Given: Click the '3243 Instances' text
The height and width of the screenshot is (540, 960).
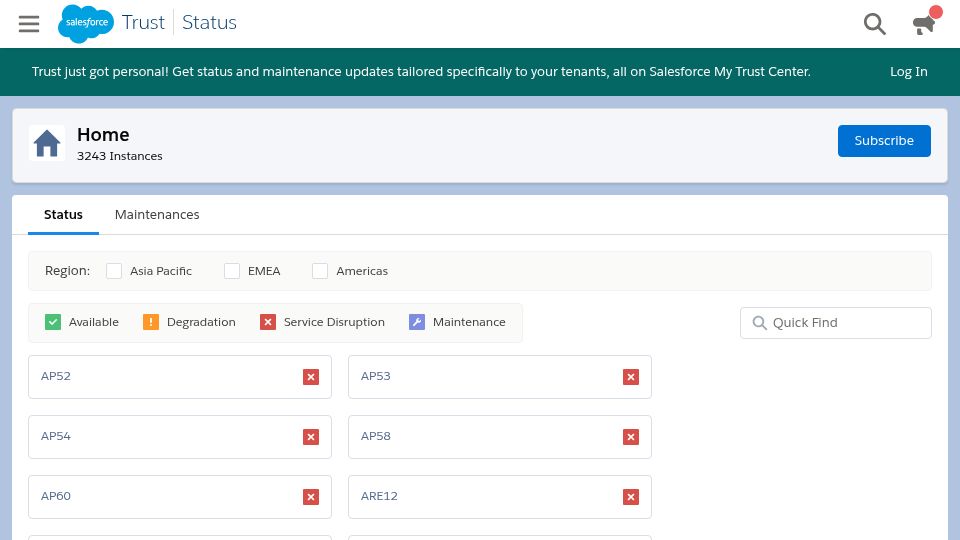Looking at the screenshot, I should (x=119, y=156).
